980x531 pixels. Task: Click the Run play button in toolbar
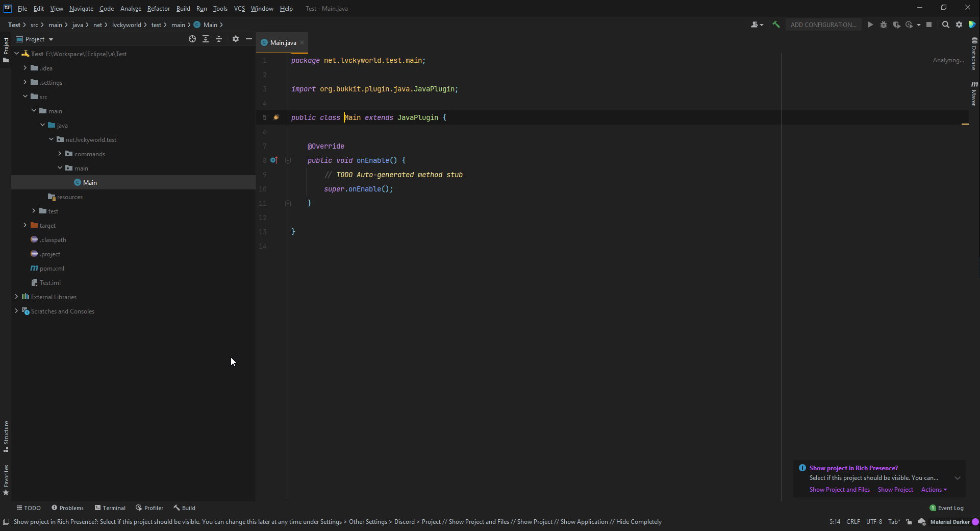(870, 25)
